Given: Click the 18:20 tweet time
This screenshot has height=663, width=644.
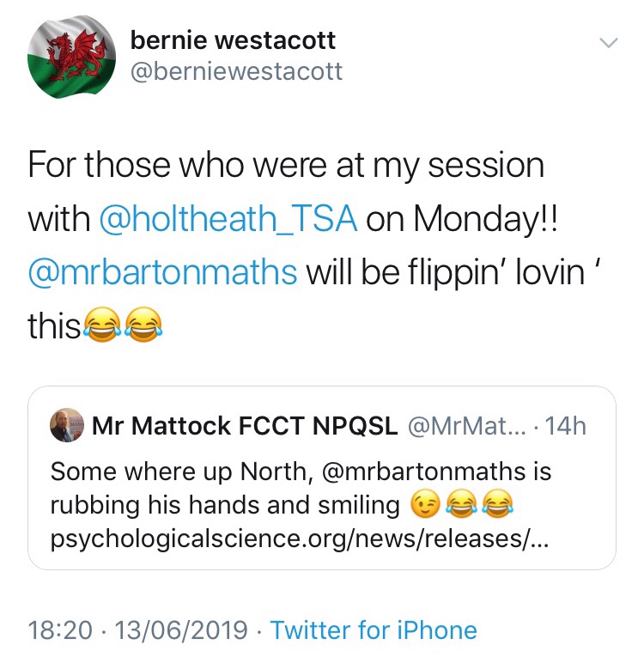Looking at the screenshot, I should pyautogui.click(x=60, y=630).
